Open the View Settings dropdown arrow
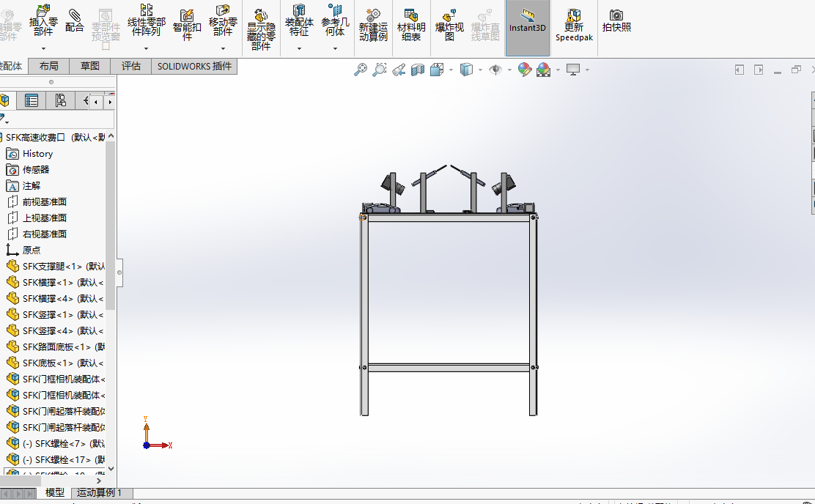The width and height of the screenshot is (815, 504). point(587,70)
